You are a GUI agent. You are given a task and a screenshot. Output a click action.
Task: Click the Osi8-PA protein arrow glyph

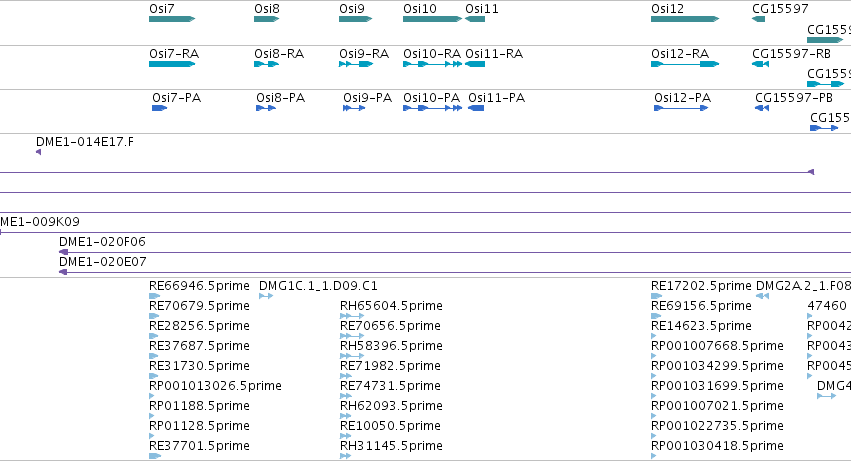tap(266, 108)
